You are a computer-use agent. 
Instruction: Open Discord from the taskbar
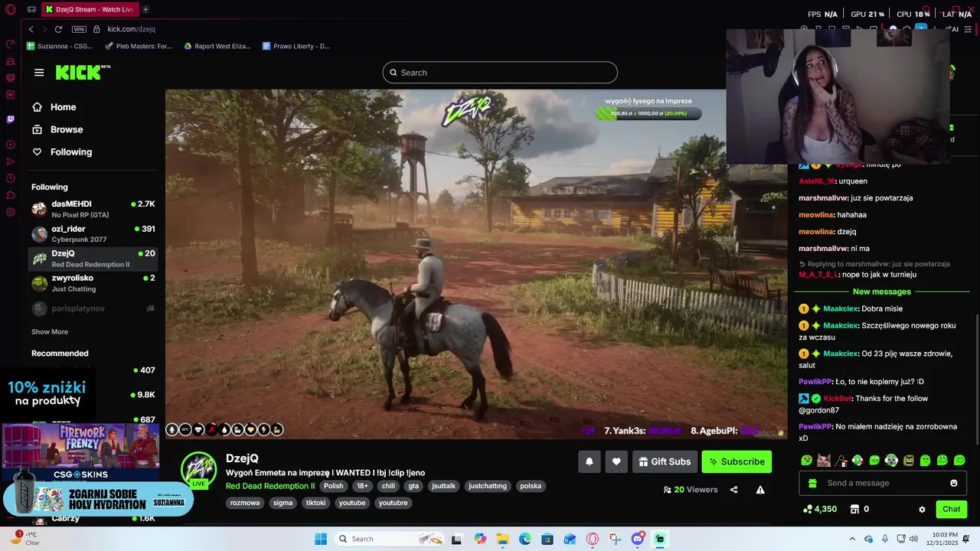coord(637,539)
